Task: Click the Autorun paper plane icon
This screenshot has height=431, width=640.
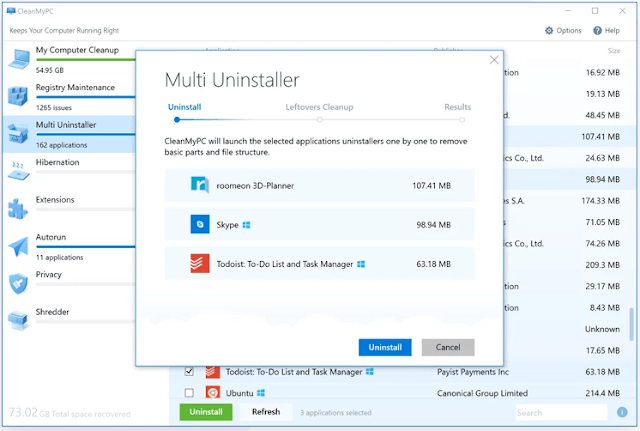Action: point(18,246)
